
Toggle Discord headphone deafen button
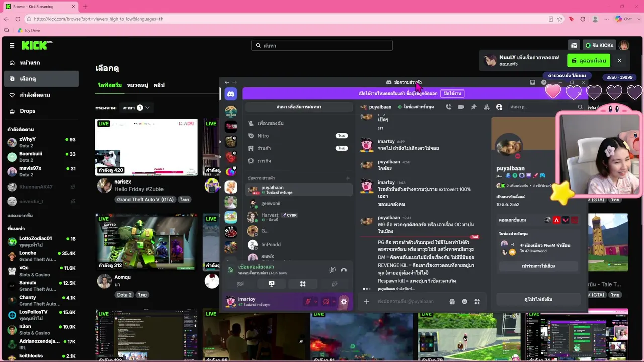[x=326, y=302]
